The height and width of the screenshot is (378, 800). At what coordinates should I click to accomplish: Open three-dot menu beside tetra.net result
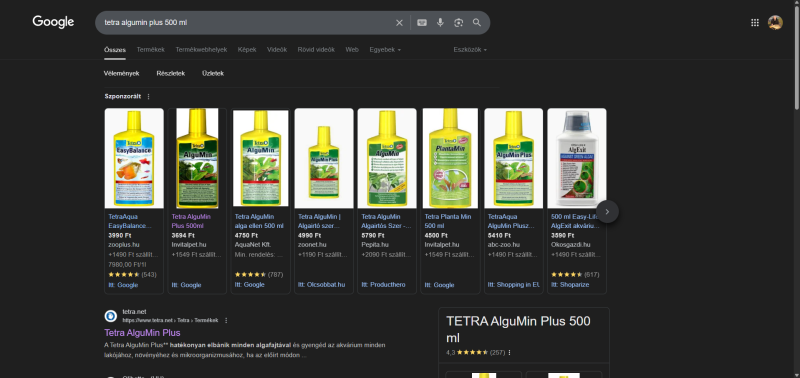click(x=226, y=320)
